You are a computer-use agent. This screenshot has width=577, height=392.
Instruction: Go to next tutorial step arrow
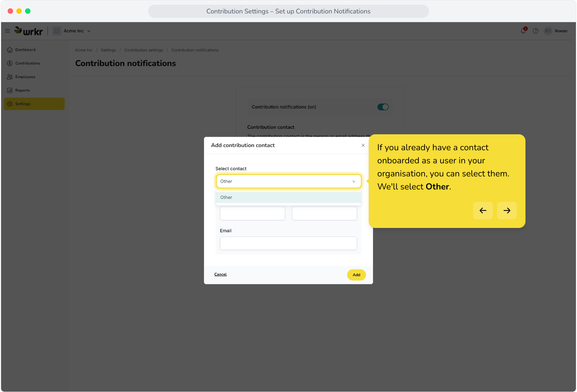point(507,211)
